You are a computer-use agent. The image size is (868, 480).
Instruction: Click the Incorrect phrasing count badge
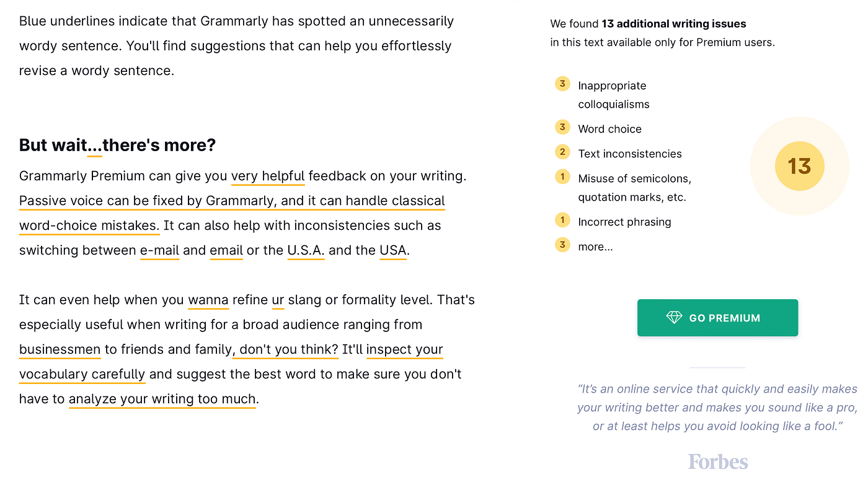click(562, 220)
